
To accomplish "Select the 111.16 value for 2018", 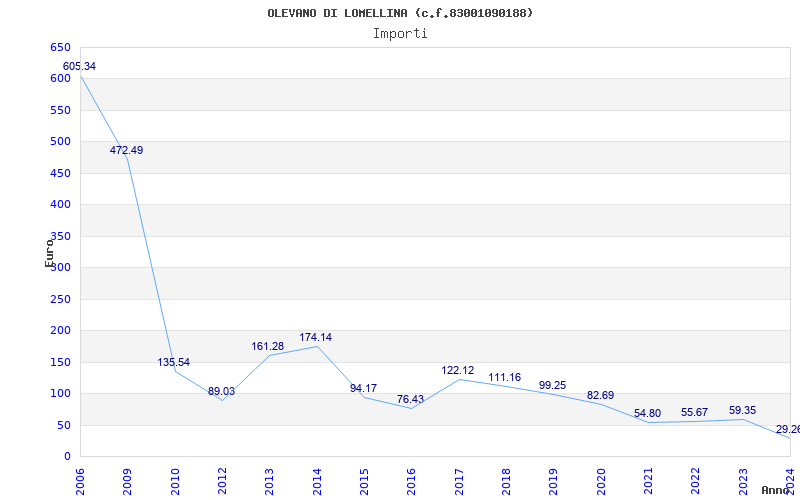I will coord(505,377).
